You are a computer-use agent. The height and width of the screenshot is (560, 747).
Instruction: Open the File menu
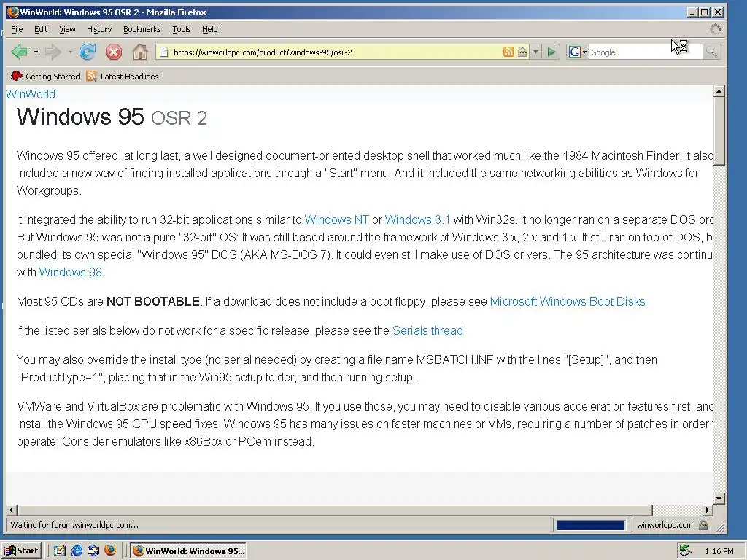pos(17,29)
